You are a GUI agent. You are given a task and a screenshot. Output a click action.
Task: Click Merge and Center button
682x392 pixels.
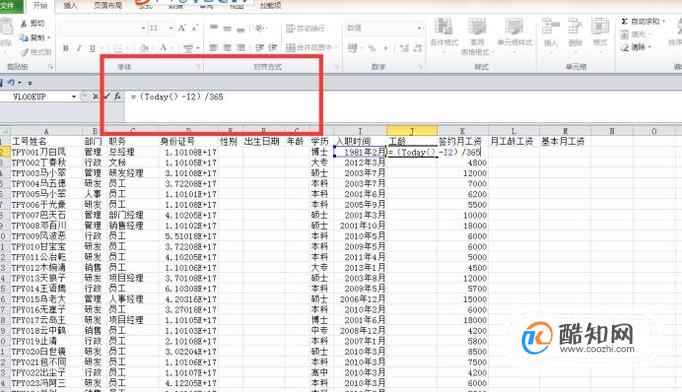[x=310, y=47]
